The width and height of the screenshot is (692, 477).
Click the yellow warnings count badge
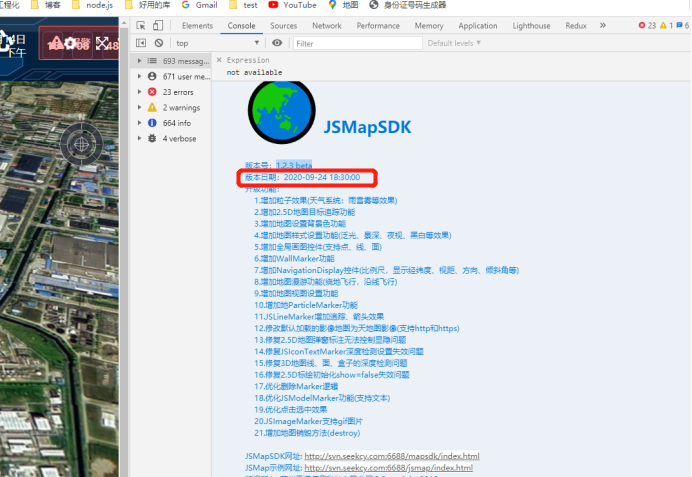click(666, 26)
